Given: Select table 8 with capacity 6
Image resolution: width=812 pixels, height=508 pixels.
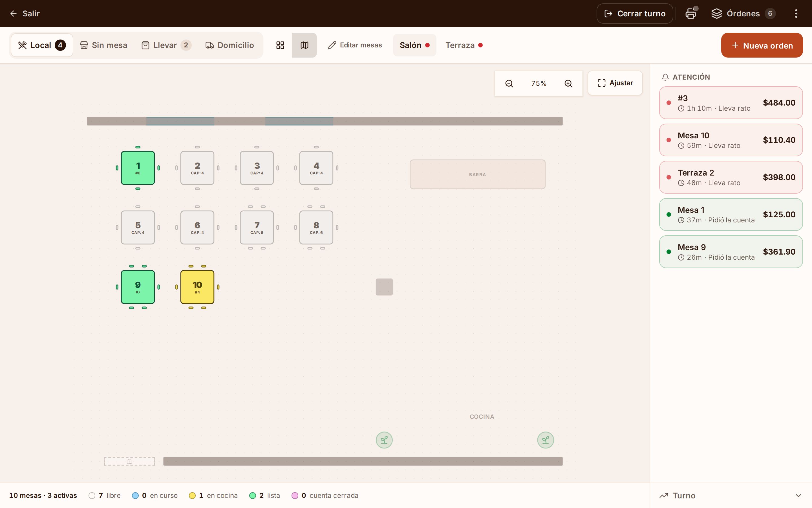Looking at the screenshot, I should click(x=316, y=227).
